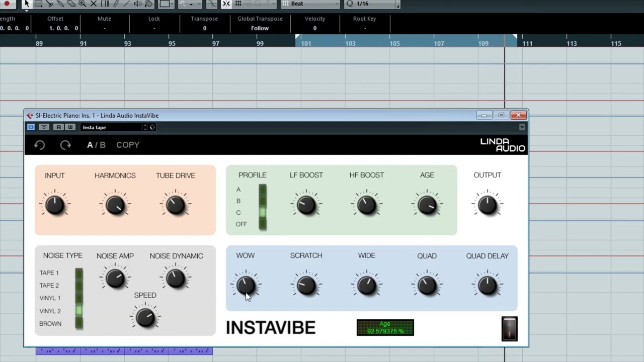Image resolution: width=644 pixels, height=362 pixels.
Task: Click the Age 92.579375 % value display
Action: tap(385, 328)
